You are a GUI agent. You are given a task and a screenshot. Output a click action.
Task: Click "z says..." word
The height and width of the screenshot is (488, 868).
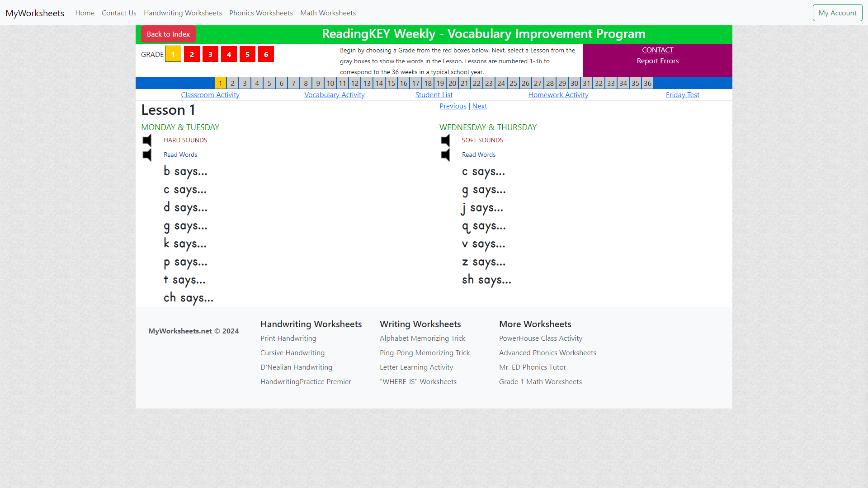(484, 262)
